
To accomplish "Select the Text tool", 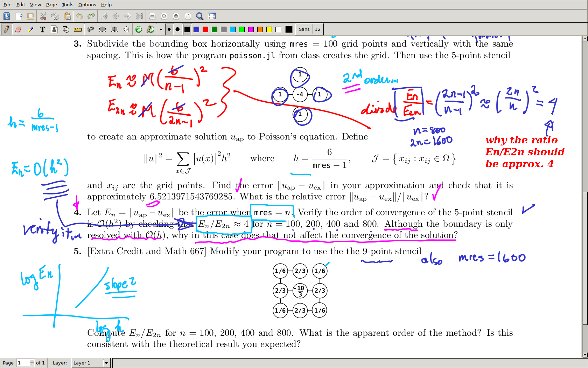I will coord(42,29).
